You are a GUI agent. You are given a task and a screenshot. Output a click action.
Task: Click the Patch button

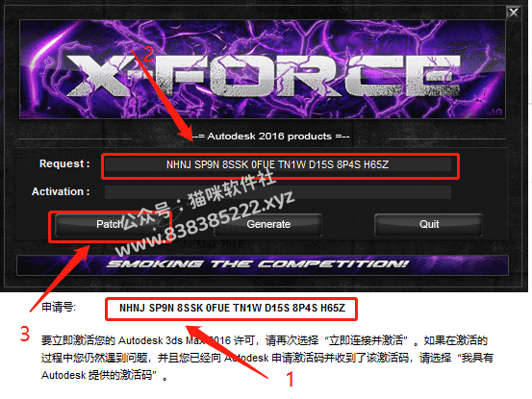(x=110, y=224)
